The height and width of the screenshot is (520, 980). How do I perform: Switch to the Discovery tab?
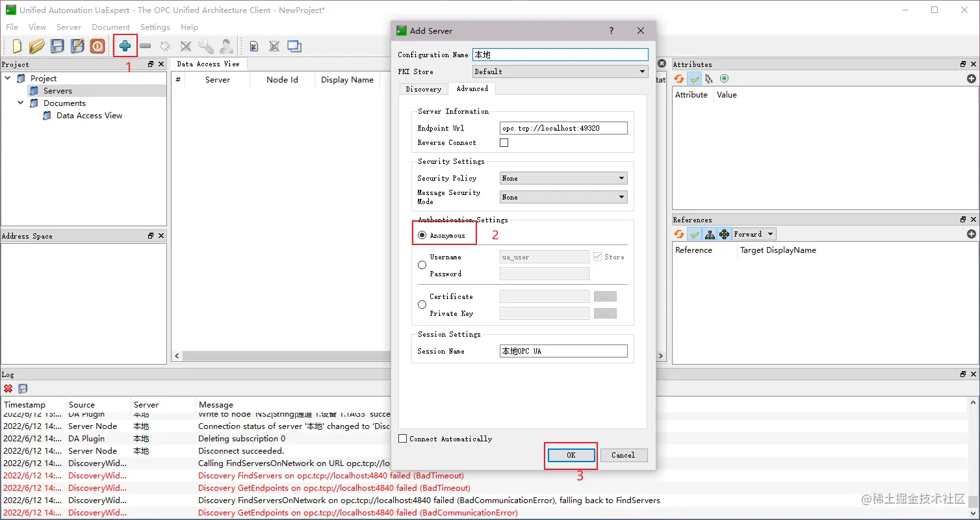(x=423, y=89)
